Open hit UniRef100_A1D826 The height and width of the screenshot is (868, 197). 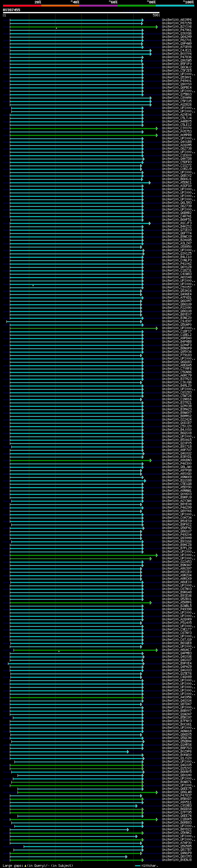tap(177, 104)
